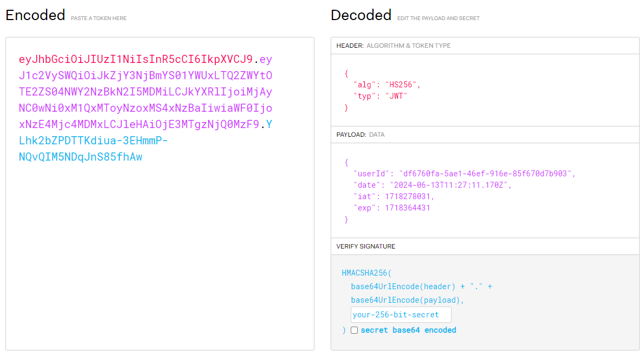Toggle the secret base64 encoded checkbox
Viewport: 644px width, 357px height.
coord(355,330)
